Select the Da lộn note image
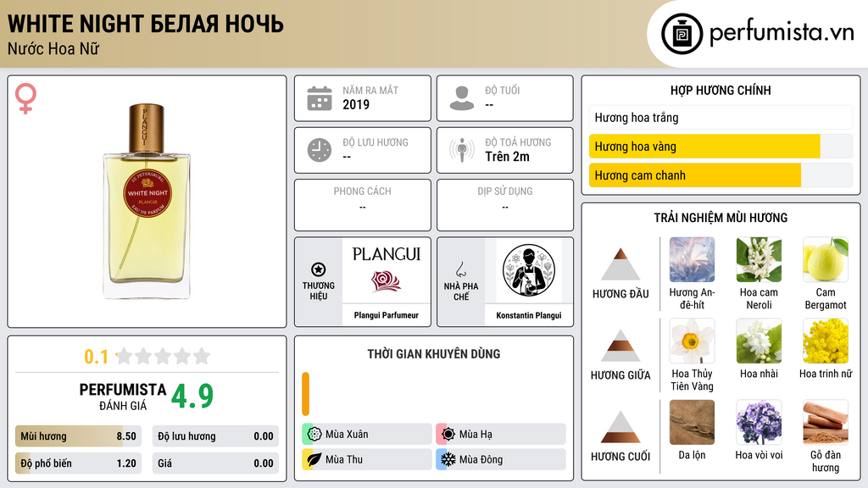 click(692, 423)
